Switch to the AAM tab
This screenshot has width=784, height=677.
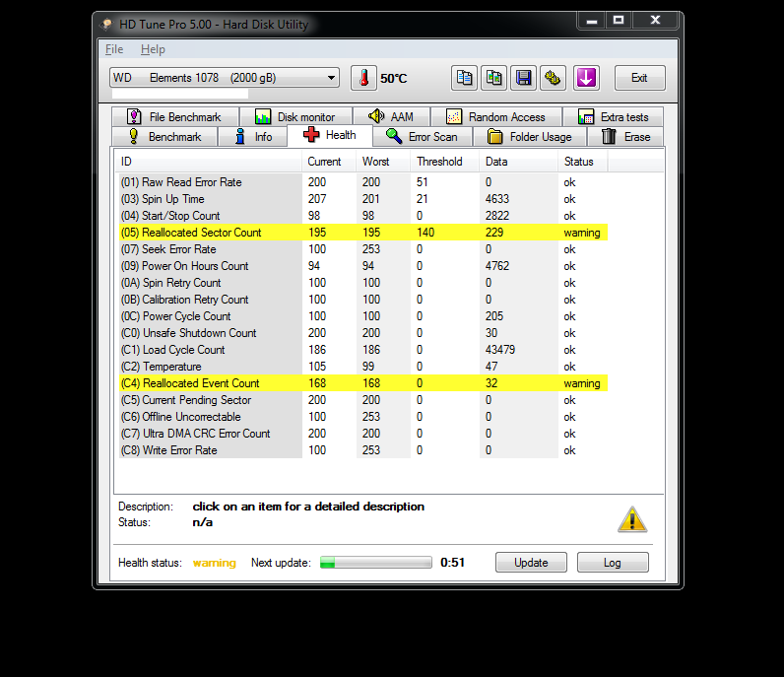point(391,117)
